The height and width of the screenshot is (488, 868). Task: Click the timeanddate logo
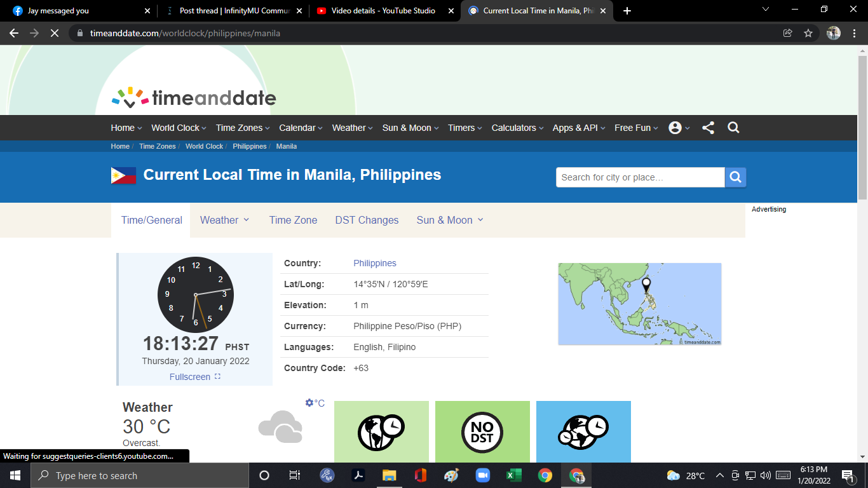click(x=194, y=98)
